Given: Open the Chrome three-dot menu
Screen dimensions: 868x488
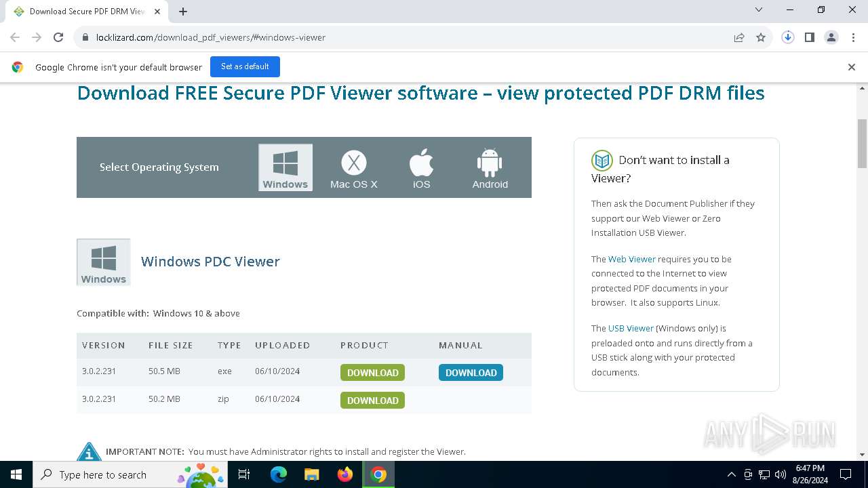Looking at the screenshot, I should click(852, 37).
